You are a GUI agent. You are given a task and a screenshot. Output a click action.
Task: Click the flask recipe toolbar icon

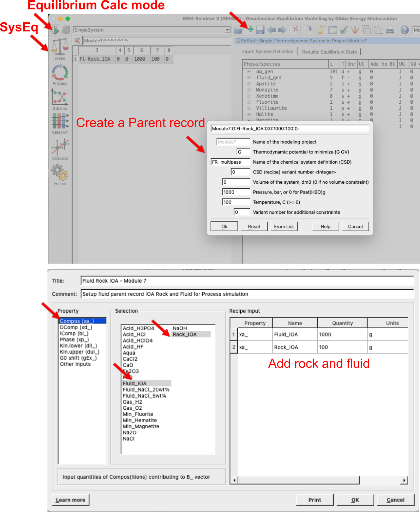[321, 30]
